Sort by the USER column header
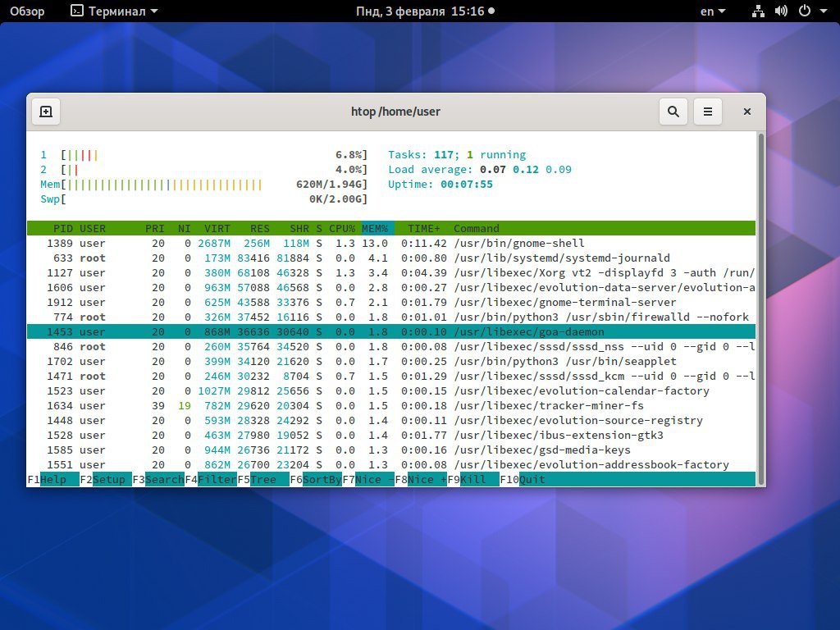The image size is (840, 630). coord(93,228)
